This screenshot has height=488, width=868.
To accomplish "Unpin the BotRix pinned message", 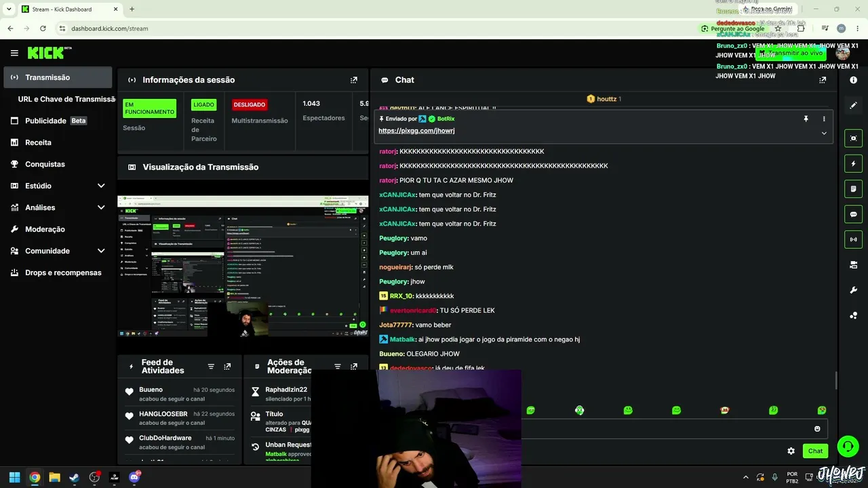I will 806,119.
